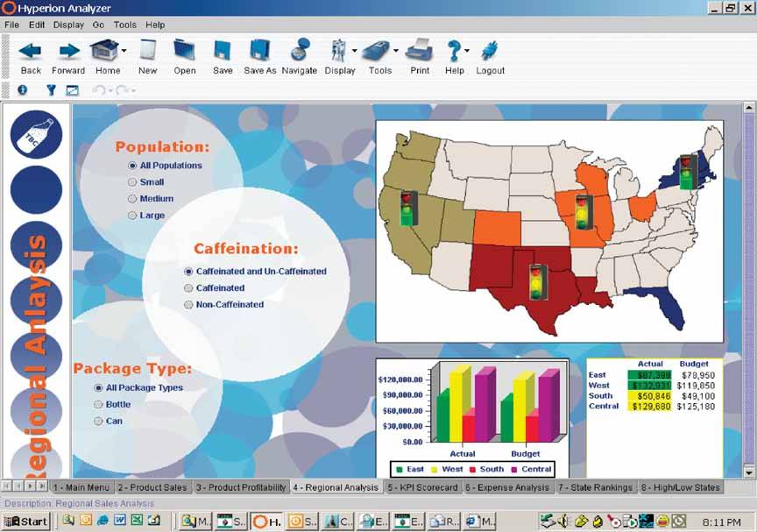Click the traffic light on the East region
The height and width of the screenshot is (532, 757).
point(688,173)
